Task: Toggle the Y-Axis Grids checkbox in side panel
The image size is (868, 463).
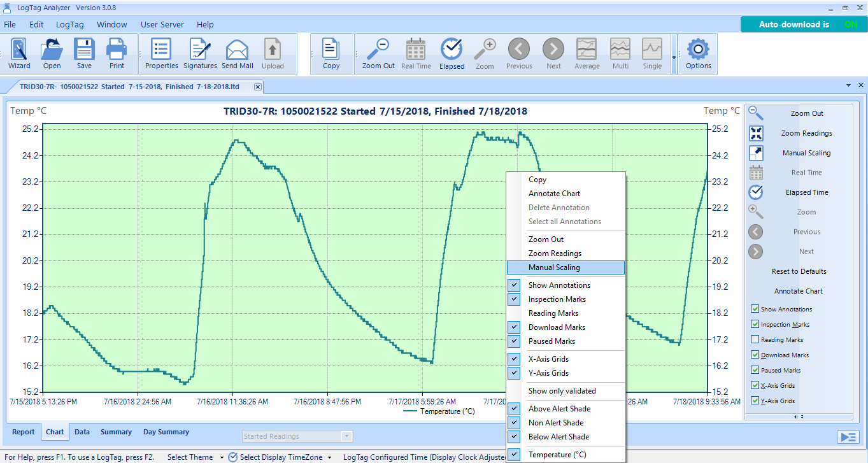Action: pos(755,401)
